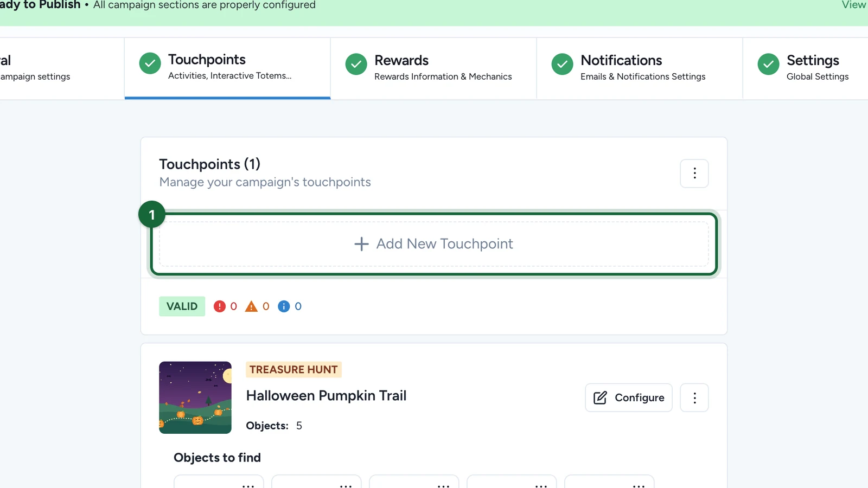
Task: Switch to the Rewards tab
Action: click(x=433, y=68)
